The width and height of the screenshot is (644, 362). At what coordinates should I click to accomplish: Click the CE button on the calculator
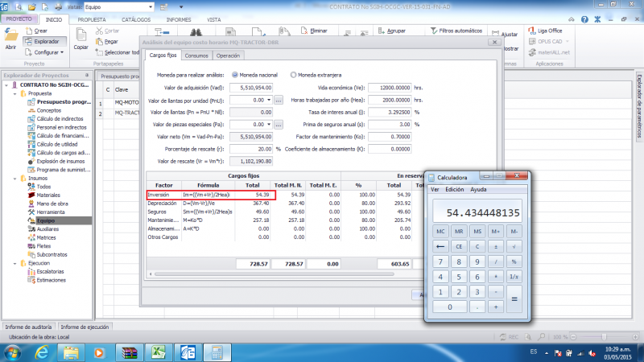point(459,246)
